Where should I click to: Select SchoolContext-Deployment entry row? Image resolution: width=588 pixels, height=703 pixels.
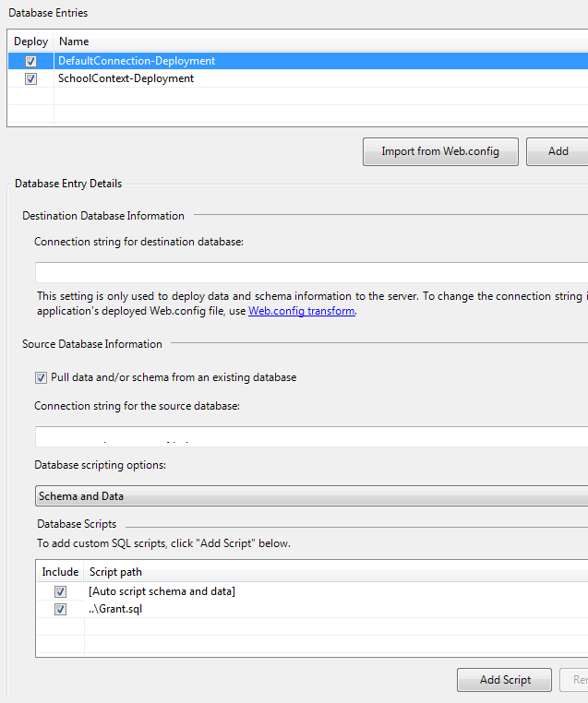point(126,79)
